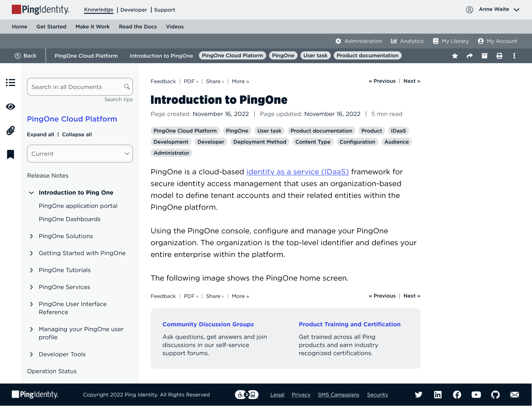Follow the identity as a service (IDaaS) link
This screenshot has height=406, width=532.
(297, 172)
